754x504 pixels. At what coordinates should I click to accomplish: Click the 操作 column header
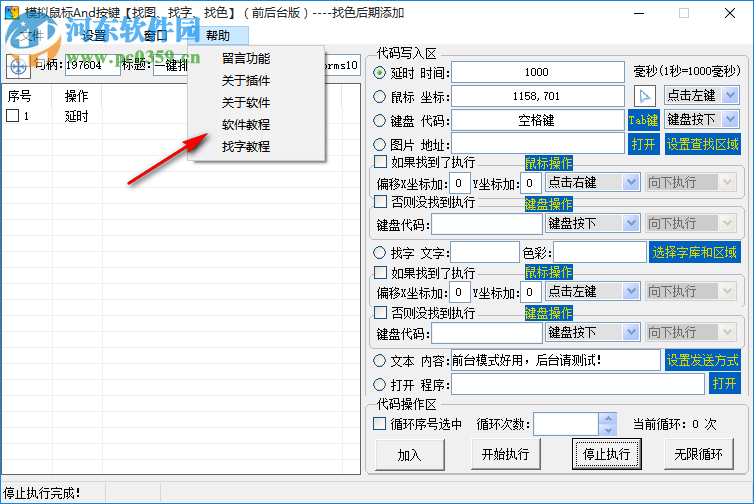tap(76, 96)
